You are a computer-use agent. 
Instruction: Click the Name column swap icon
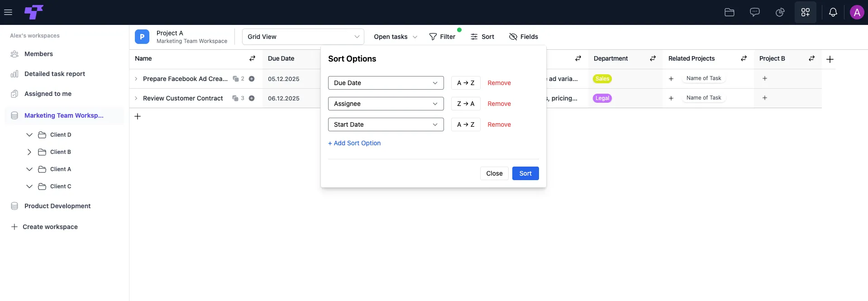(253, 58)
